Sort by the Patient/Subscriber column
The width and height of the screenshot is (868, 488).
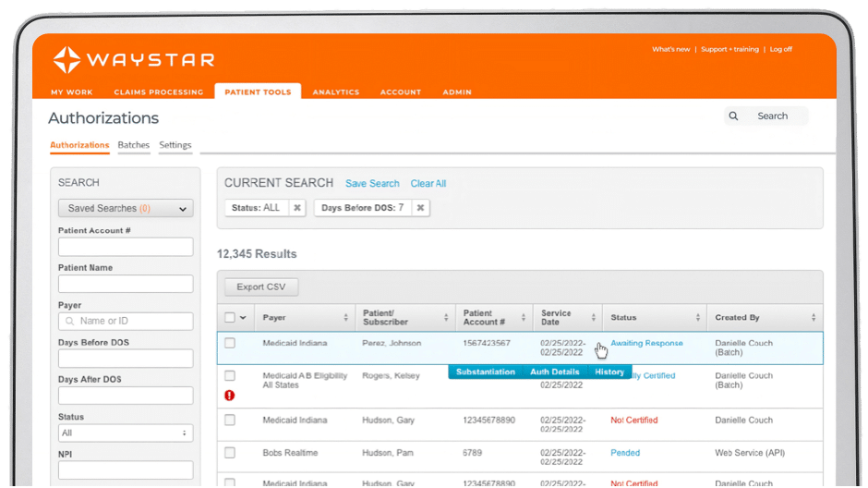[x=446, y=317]
